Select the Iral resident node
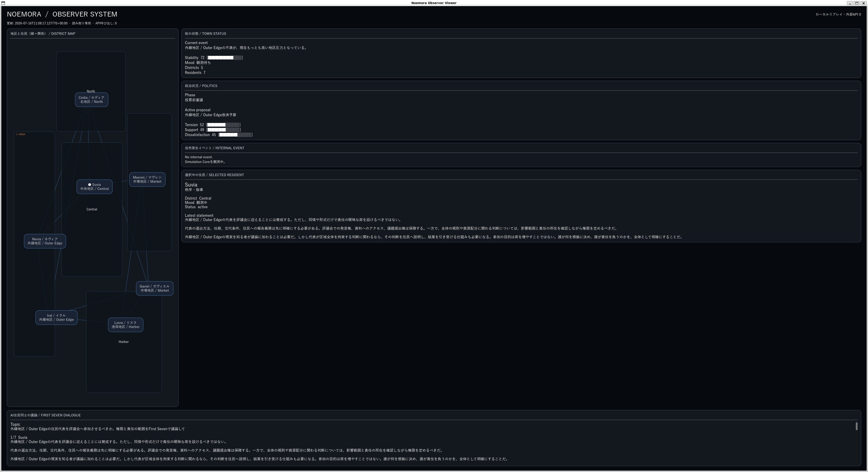This screenshot has height=472, width=868. pos(56,318)
